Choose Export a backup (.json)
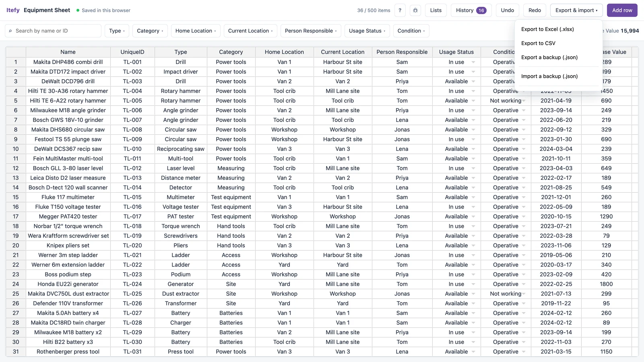The image size is (644, 362). pyautogui.click(x=559, y=58)
